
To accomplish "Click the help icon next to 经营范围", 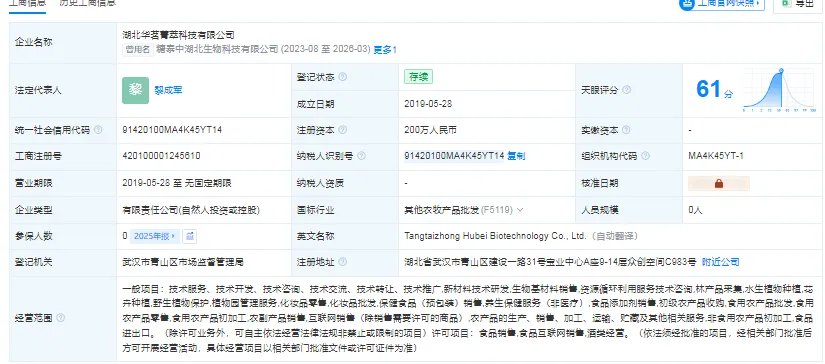I will click(x=61, y=318).
